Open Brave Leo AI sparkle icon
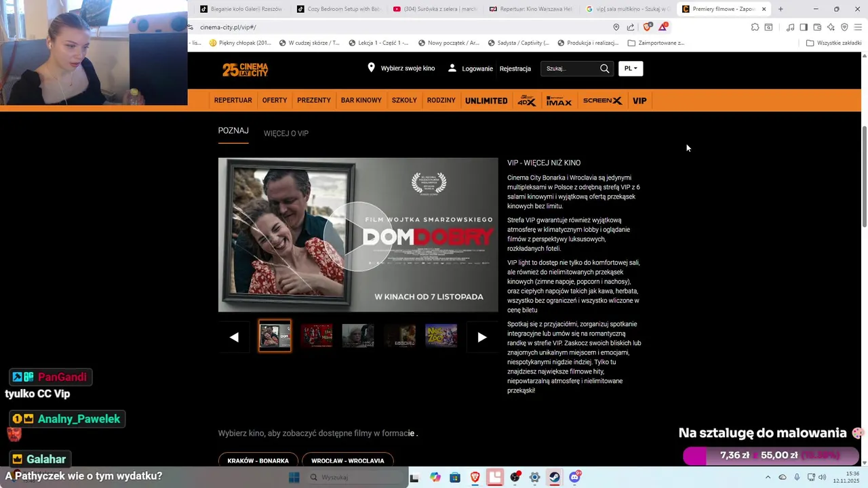 pyautogui.click(x=831, y=27)
